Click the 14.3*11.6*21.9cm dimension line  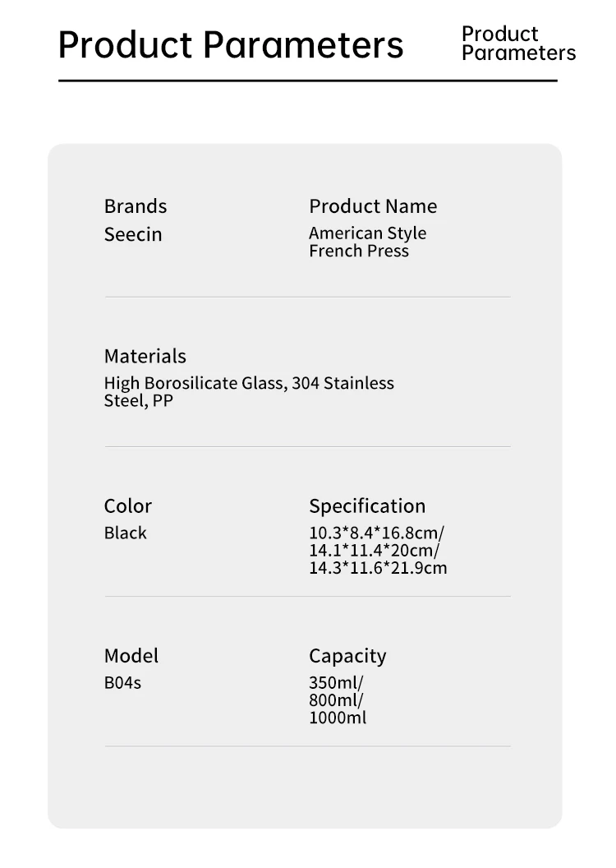pyautogui.click(x=378, y=568)
